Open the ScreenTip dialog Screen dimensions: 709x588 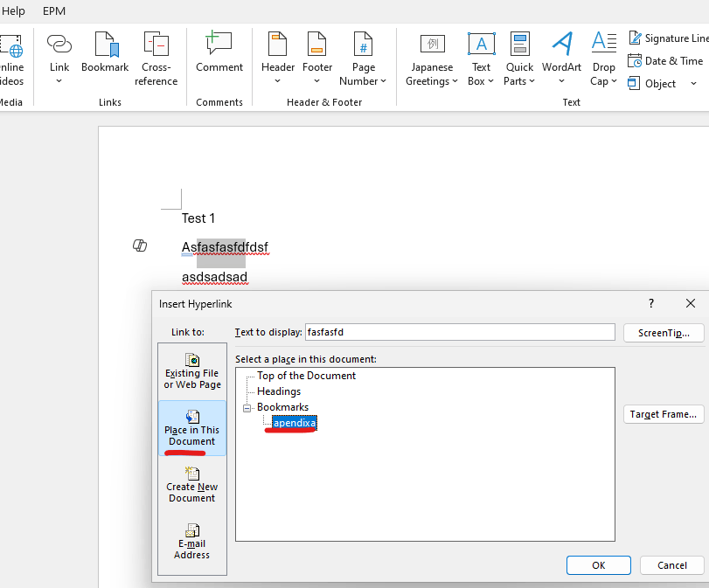tap(664, 333)
